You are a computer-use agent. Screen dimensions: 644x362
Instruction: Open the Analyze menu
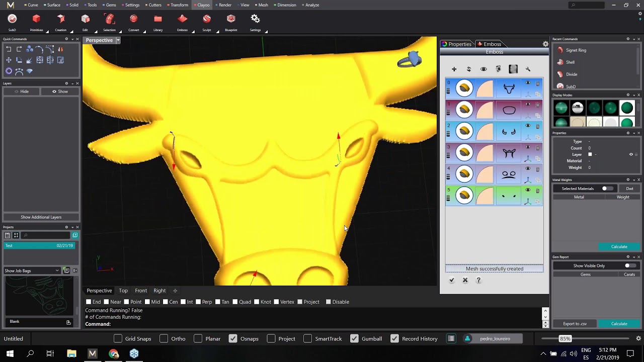310,5
